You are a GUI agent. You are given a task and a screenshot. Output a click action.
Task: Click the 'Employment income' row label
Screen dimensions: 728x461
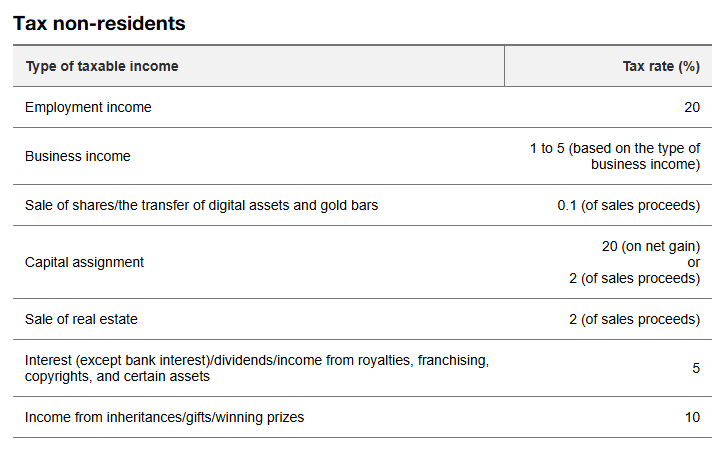[x=88, y=107]
